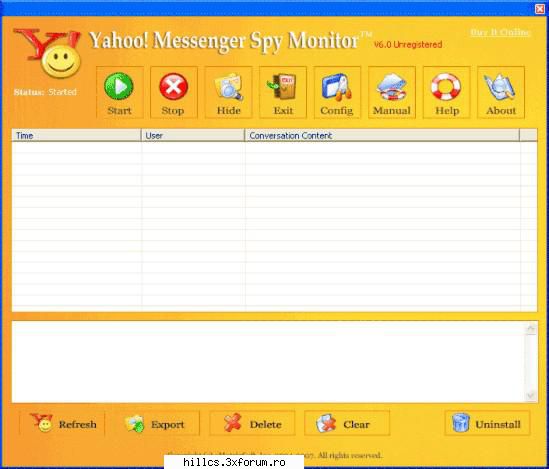Exit the application via the Exit icon

tap(283, 92)
